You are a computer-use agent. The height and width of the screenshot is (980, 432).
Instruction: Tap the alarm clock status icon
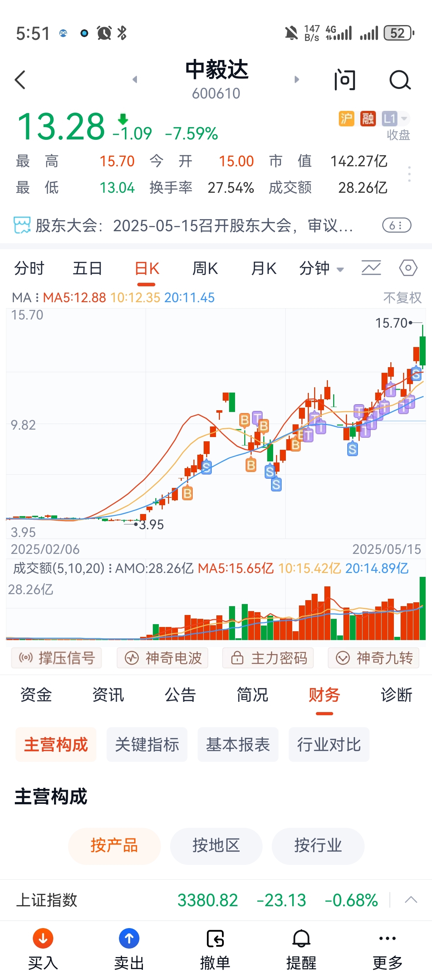click(x=104, y=33)
